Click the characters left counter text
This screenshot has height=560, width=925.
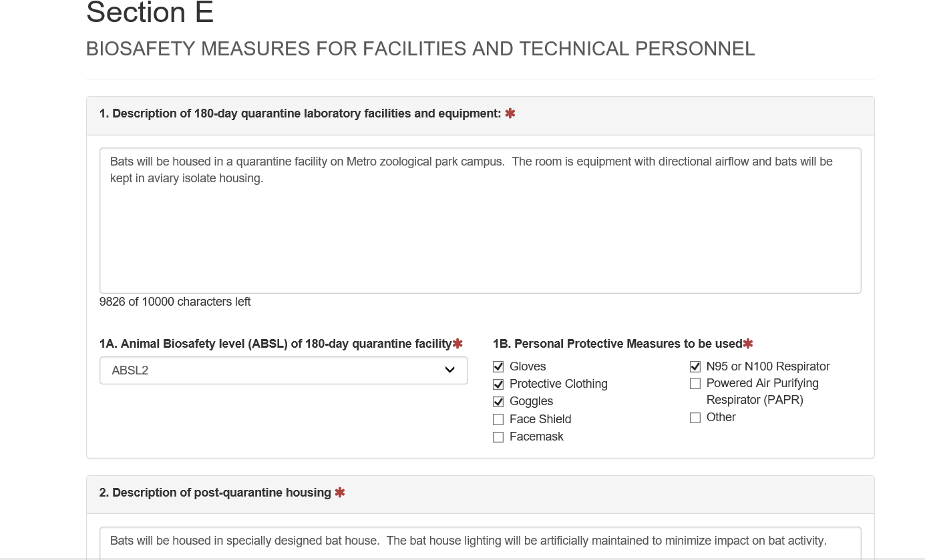click(175, 302)
